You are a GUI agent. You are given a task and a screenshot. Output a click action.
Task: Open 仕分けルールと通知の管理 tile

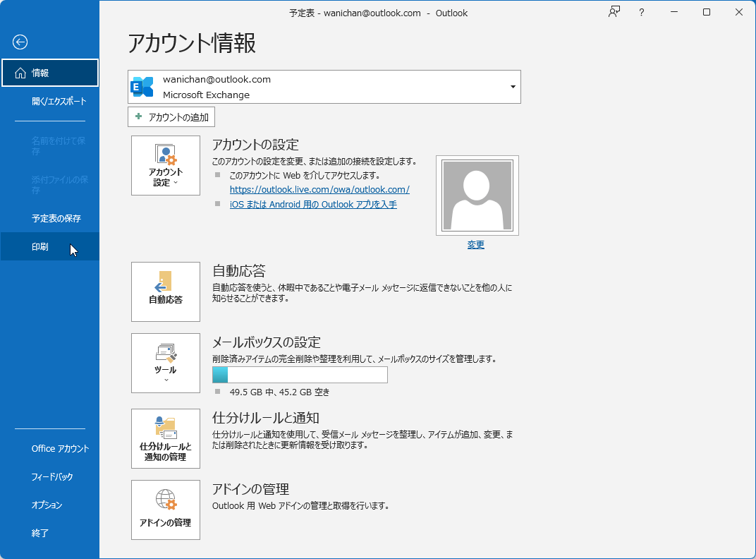click(x=165, y=438)
